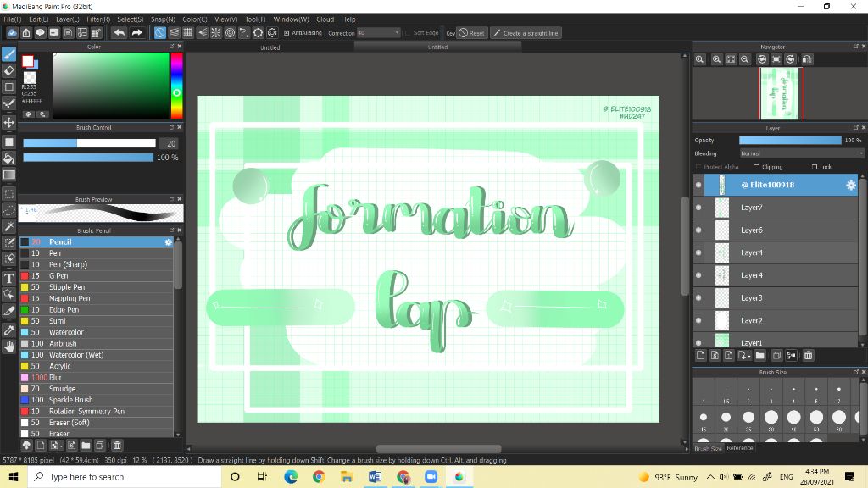
Task: Select the Gradient tool
Action: tap(8, 175)
